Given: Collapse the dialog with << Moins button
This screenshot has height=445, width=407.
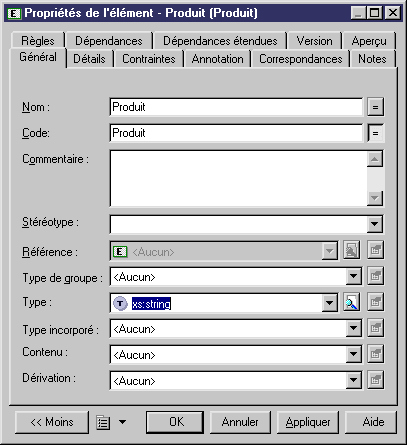Looking at the screenshot, I should pos(52,422).
